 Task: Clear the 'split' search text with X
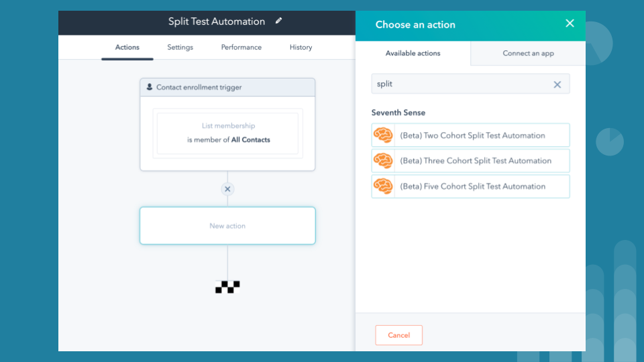click(557, 84)
